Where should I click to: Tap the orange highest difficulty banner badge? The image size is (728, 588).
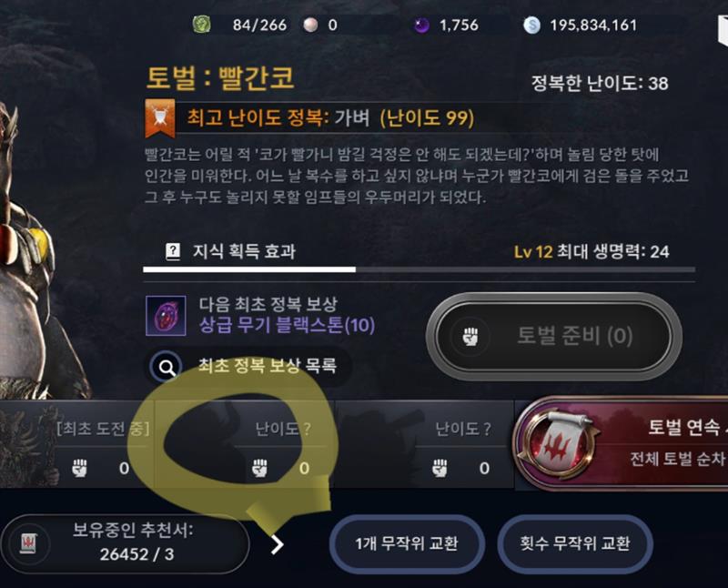click(x=160, y=118)
